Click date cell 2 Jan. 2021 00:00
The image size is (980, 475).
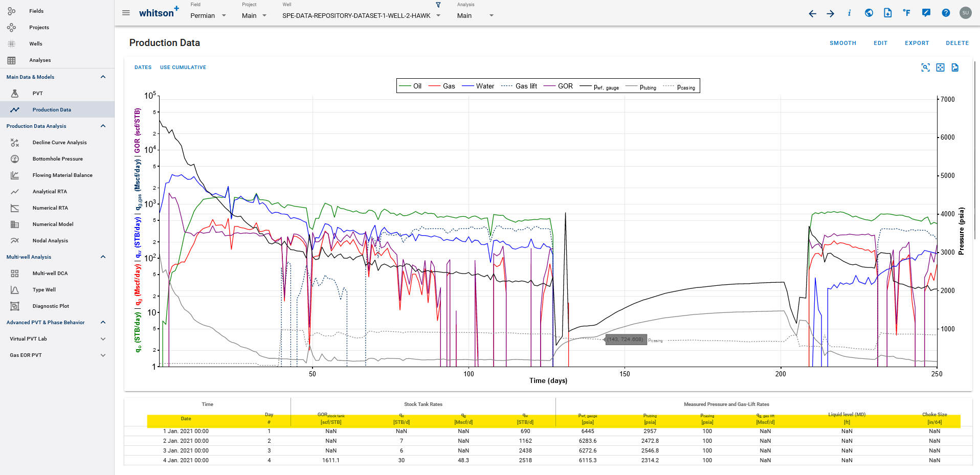186,441
